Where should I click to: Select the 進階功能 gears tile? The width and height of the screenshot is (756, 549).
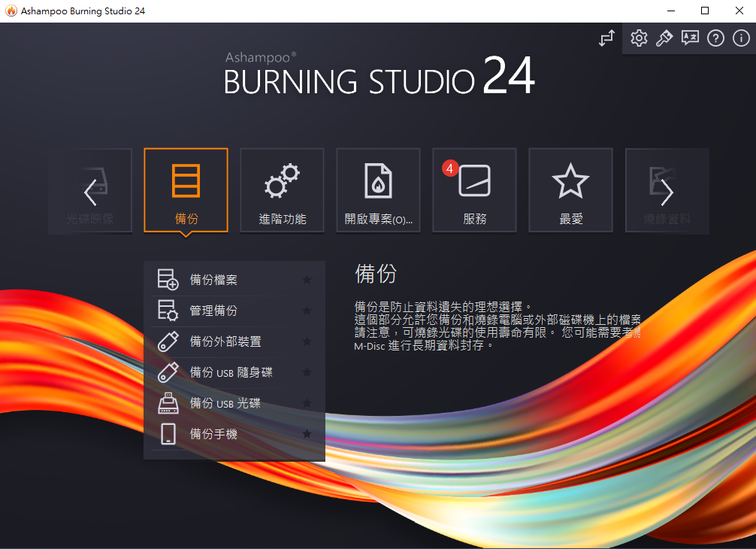tap(282, 190)
